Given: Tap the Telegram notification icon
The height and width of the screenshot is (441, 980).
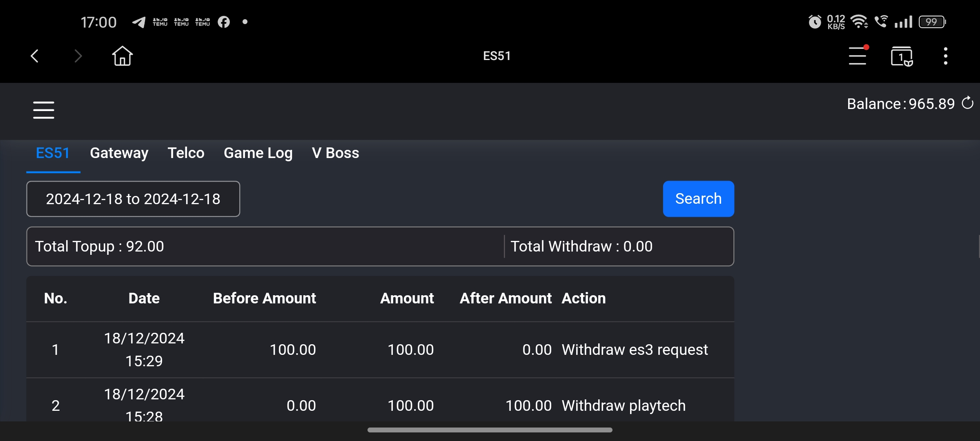Looking at the screenshot, I should tap(139, 22).
